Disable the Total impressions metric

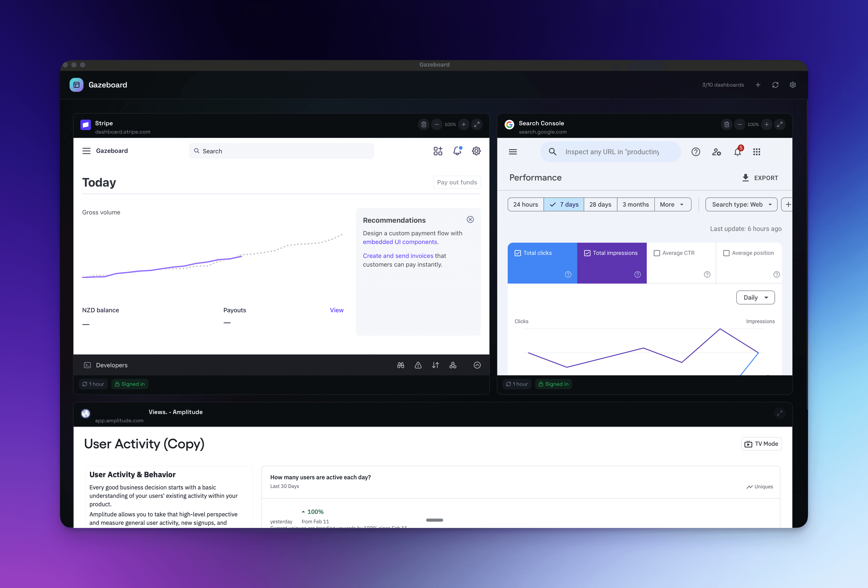point(587,253)
